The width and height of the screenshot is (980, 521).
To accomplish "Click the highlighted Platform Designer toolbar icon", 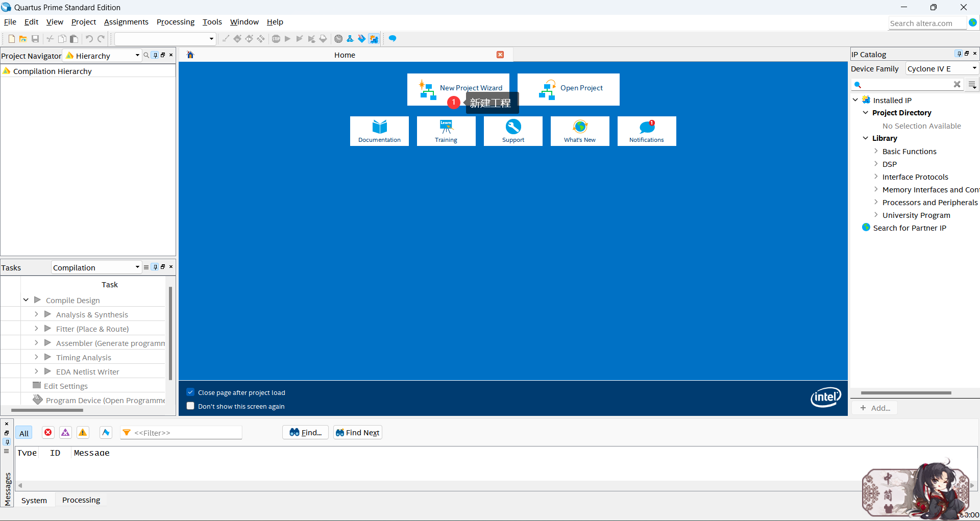I will tap(374, 39).
